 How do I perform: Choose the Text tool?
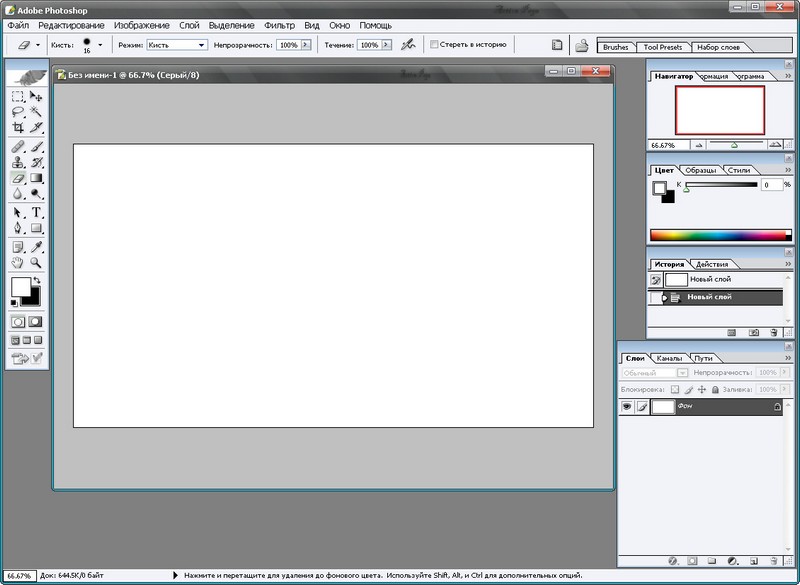click(x=37, y=212)
